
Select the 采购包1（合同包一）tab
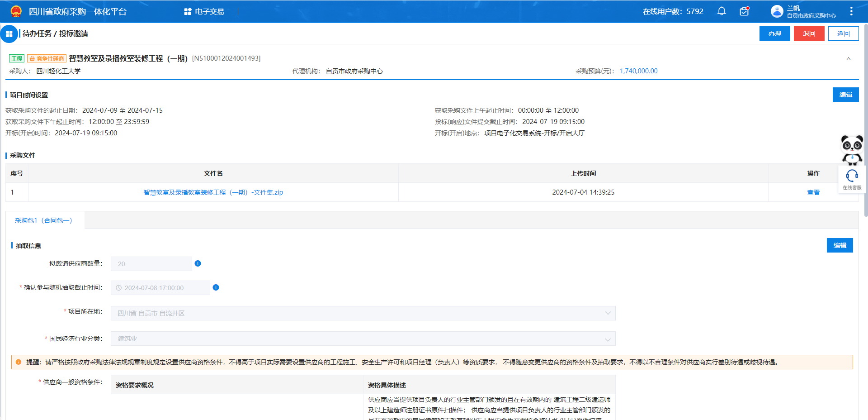[x=44, y=220]
